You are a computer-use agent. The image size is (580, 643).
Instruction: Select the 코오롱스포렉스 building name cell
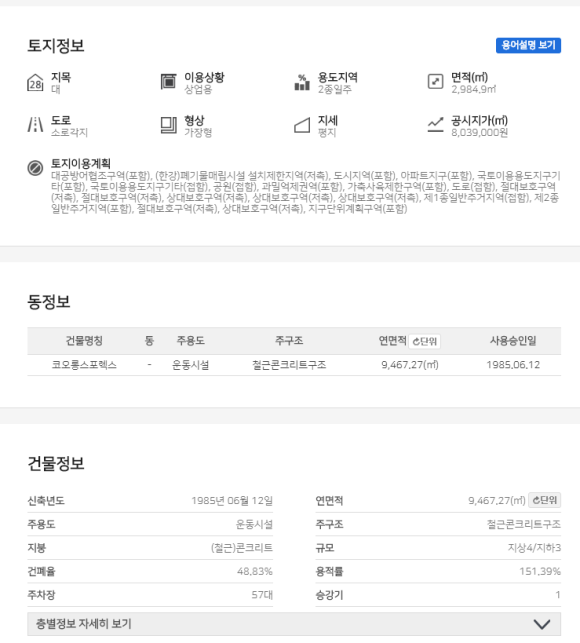(84, 365)
